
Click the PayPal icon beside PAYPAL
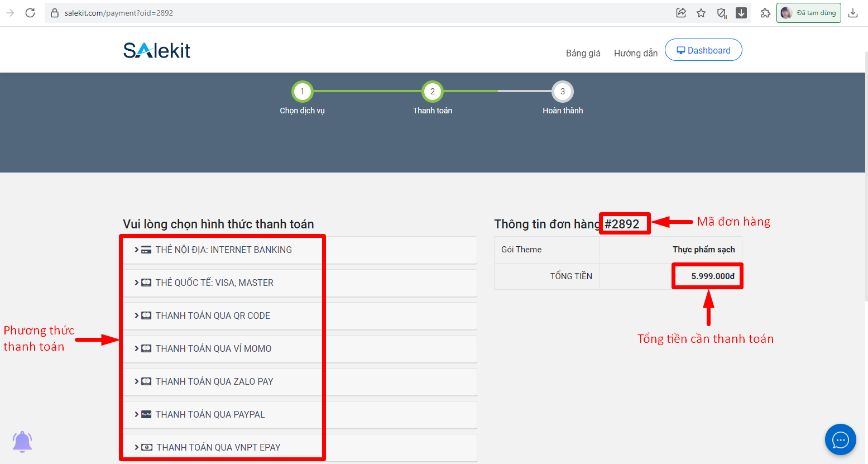(146, 414)
